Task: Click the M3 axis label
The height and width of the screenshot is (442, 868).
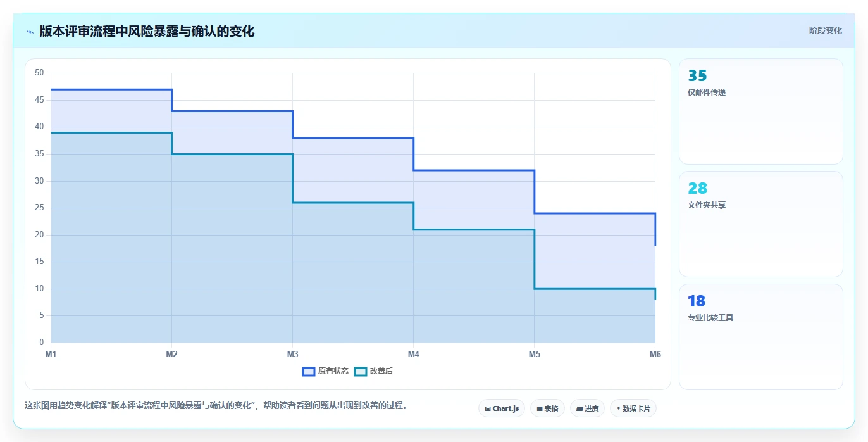Action: [x=292, y=354]
